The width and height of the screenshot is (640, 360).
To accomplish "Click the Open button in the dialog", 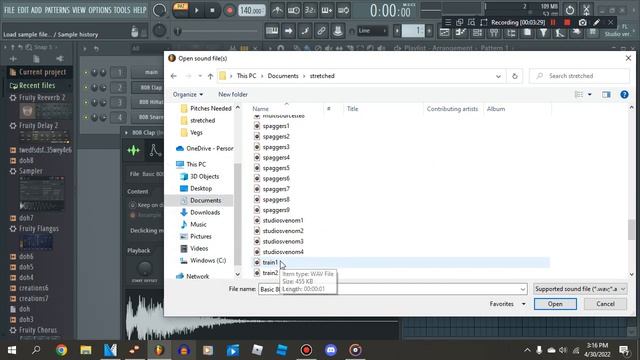I will tap(555, 304).
